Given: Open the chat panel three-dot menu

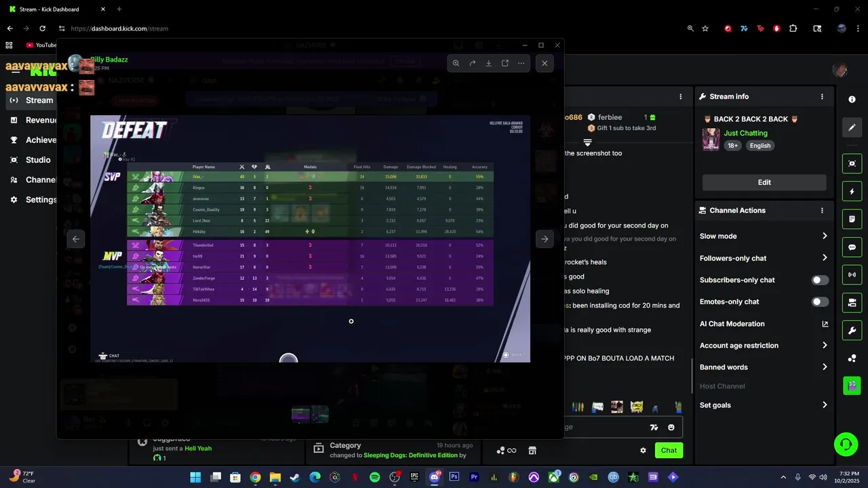Looking at the screenshot, I should pyautogui.click(x=681, y=97).
